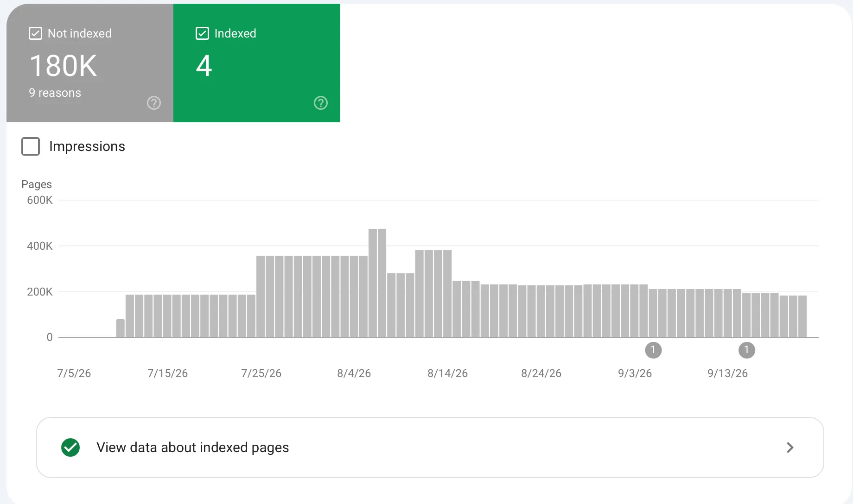853x504 pixels.
Task: Open View data about indexed pages
Action: point(430,447)
